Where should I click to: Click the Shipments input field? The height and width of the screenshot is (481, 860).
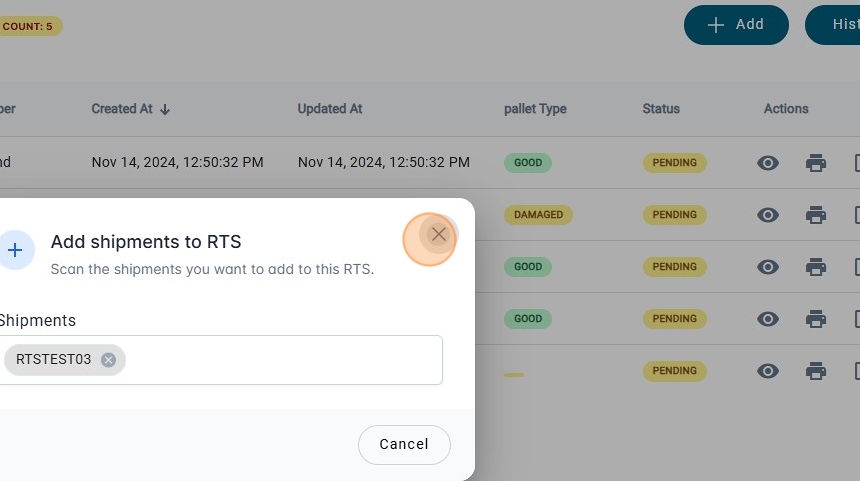280,360
